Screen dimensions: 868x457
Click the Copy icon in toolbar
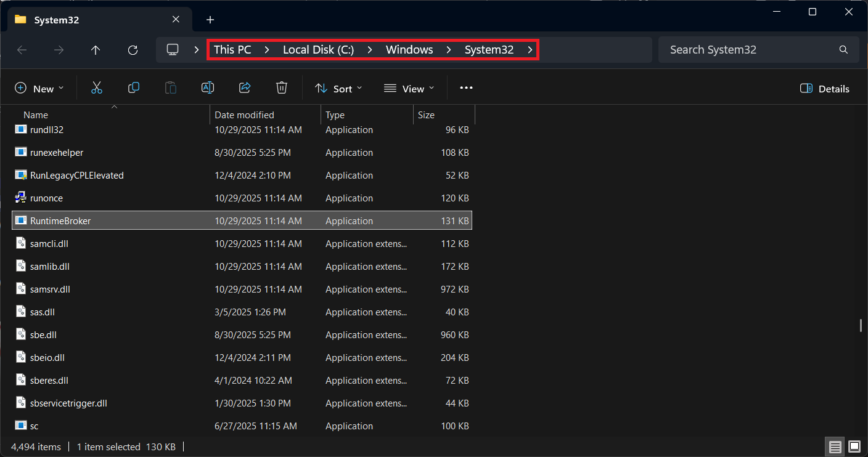click(133, 88)
